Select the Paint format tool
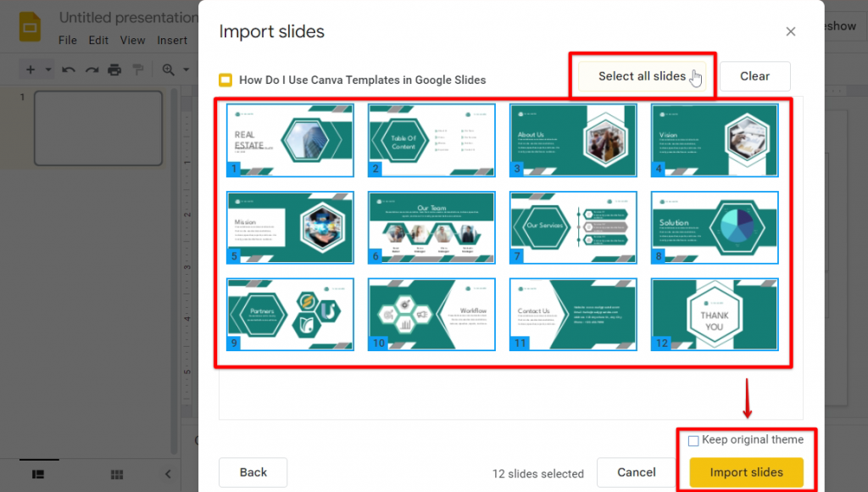 (138, 70)
